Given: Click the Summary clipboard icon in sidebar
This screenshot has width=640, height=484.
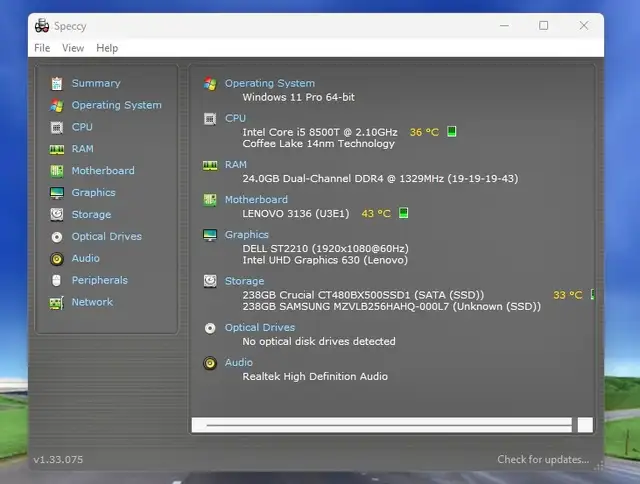Looking at the screenshot, I should point(57,83).
